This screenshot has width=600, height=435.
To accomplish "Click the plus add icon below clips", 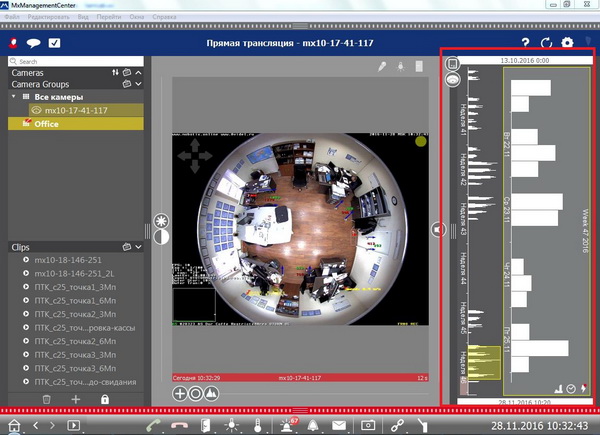I will click(x=76, y=399).
